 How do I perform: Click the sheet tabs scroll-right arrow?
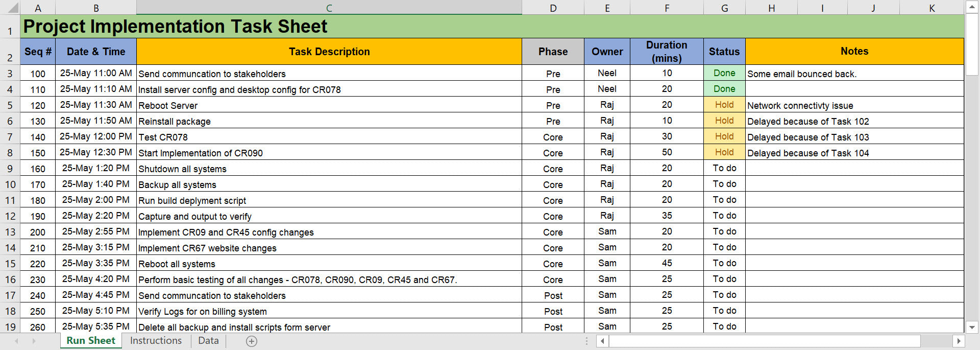pyautogui.click(x=34, y=341)
